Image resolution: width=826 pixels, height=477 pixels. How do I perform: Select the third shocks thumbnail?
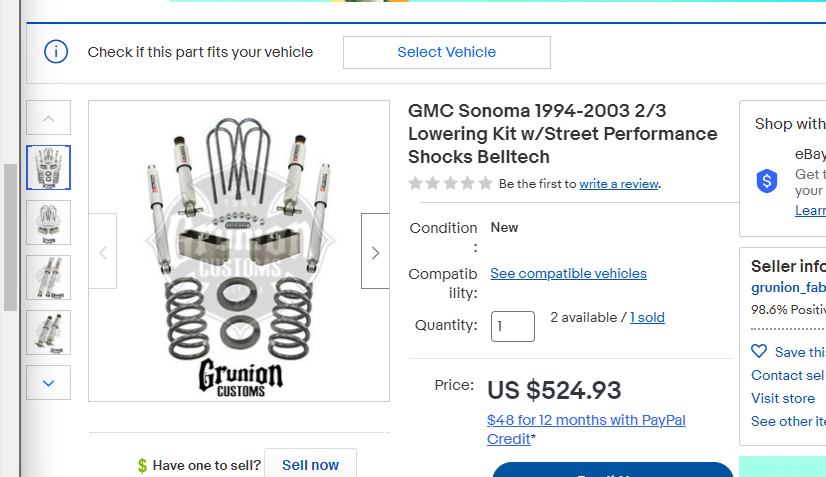(48, 278)
